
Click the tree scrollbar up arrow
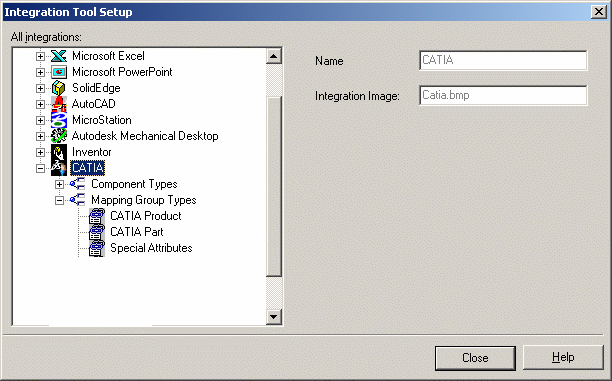coord(274,57)
